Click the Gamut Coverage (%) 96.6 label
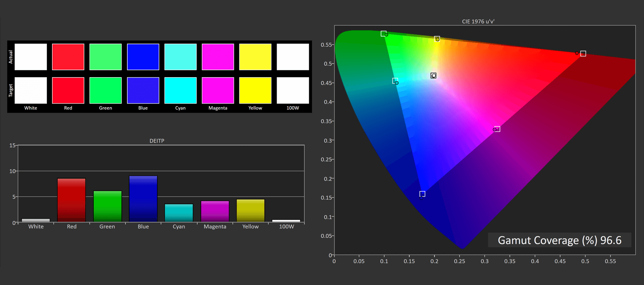Screen dimensions: 644x285 click(x=559, y=240)
